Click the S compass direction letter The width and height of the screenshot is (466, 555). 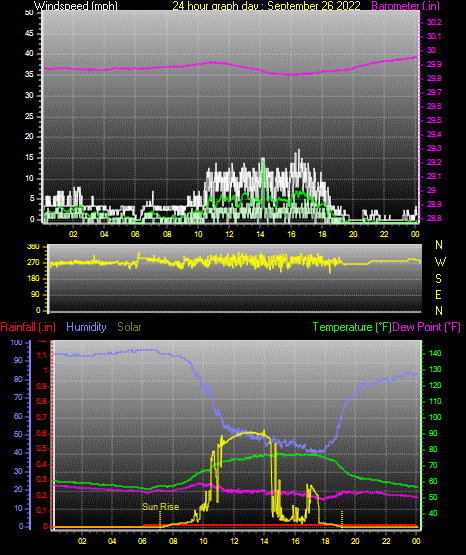(x=438, y=279)
